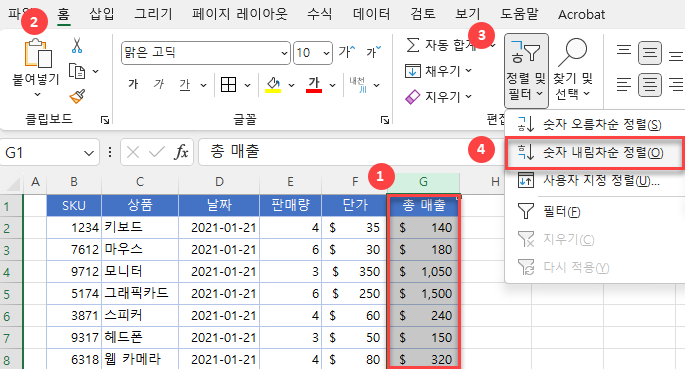Open the 보기 tab

[x=468, y=14]
